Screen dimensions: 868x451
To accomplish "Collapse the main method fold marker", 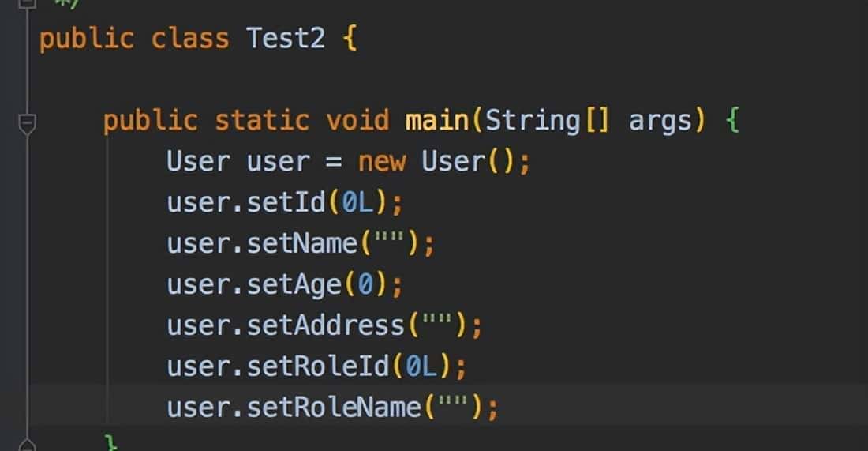I will (x=28, y=123).
